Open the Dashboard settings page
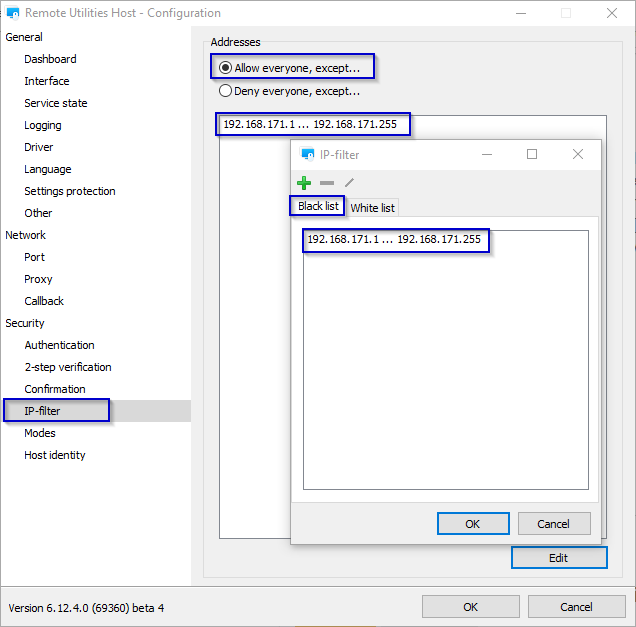The height and width of the screenshot is (627, 636). 50,59
